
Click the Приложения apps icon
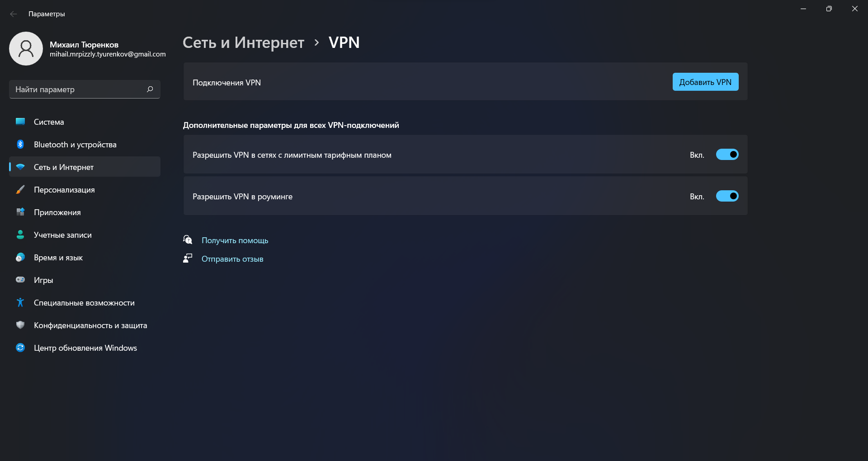pyautogui.click(x=20, y=212)
